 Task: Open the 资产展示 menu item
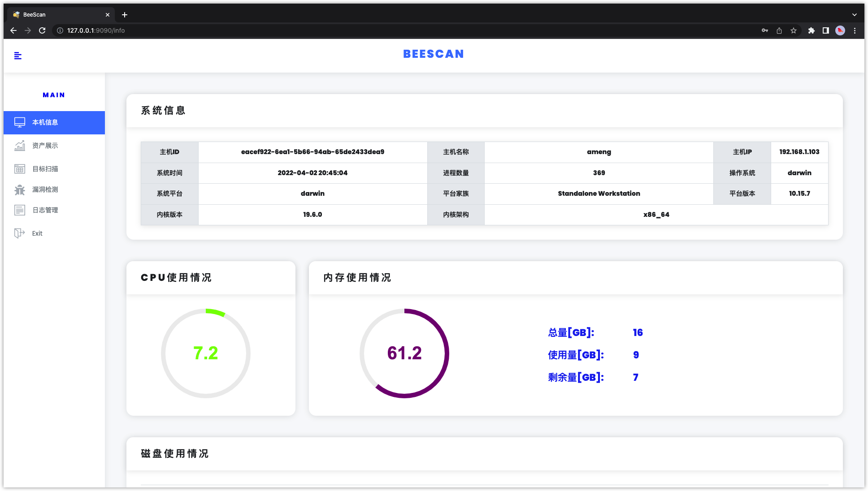pos(45,146)
